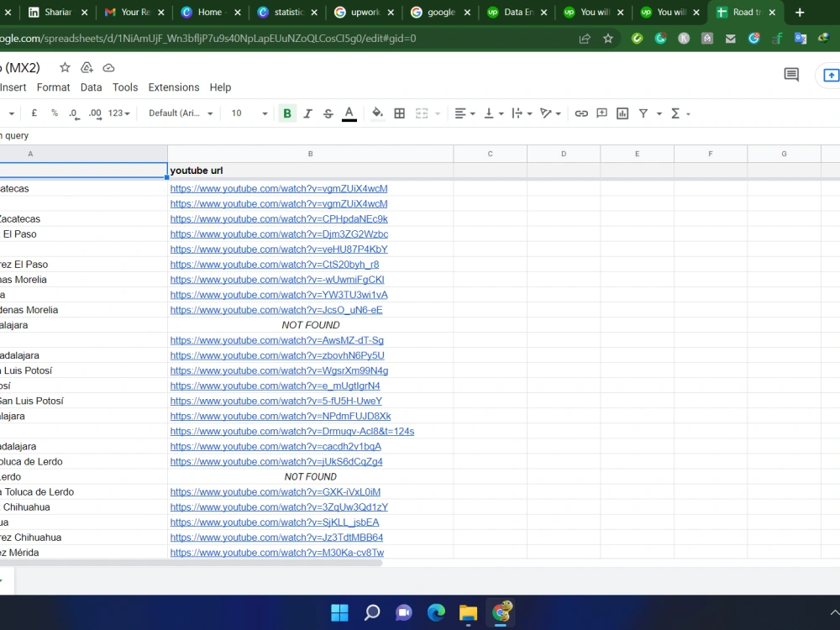Open Microsoft Edge from taskbar
Screen dimensions: 840x630
(x=436, y=612)
